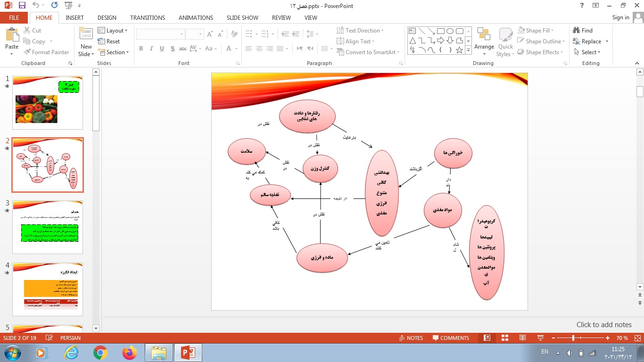Open Reading View from status bar
The width and height of the screenshot is (644, 362).
pyautogui.click(x=522, y=338)
